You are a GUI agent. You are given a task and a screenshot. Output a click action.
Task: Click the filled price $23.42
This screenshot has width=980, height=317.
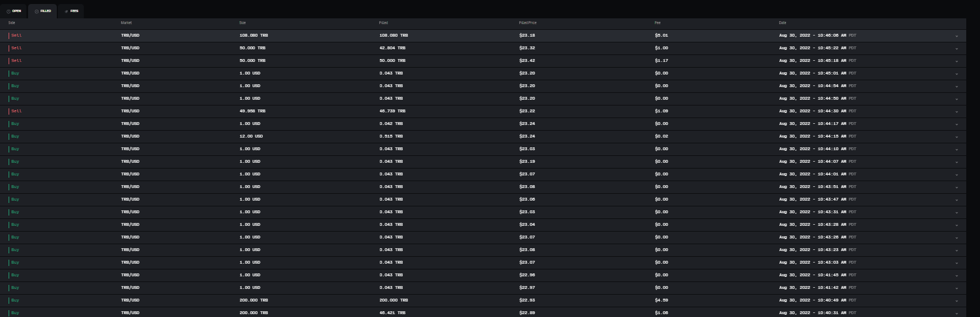pyautogui.click(x=527, y=61)
